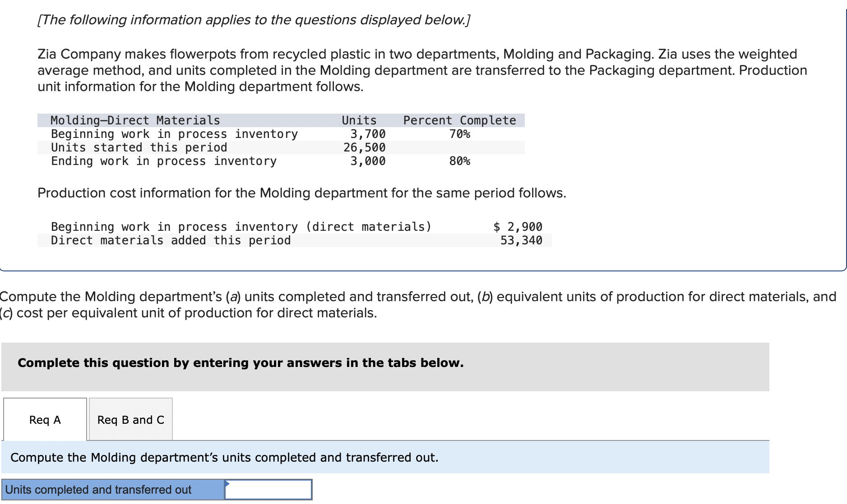Click 'Production cost information for the Molding department' sentence
The height and width of the screenshot is (504, 847).
tap(301, 193)
